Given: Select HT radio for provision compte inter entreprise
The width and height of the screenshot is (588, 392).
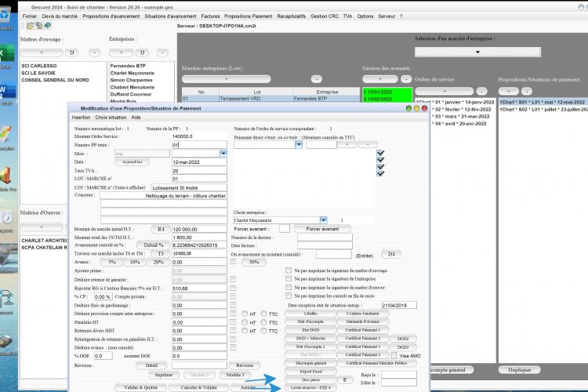Looking at the screenshot, I should 245,314.
